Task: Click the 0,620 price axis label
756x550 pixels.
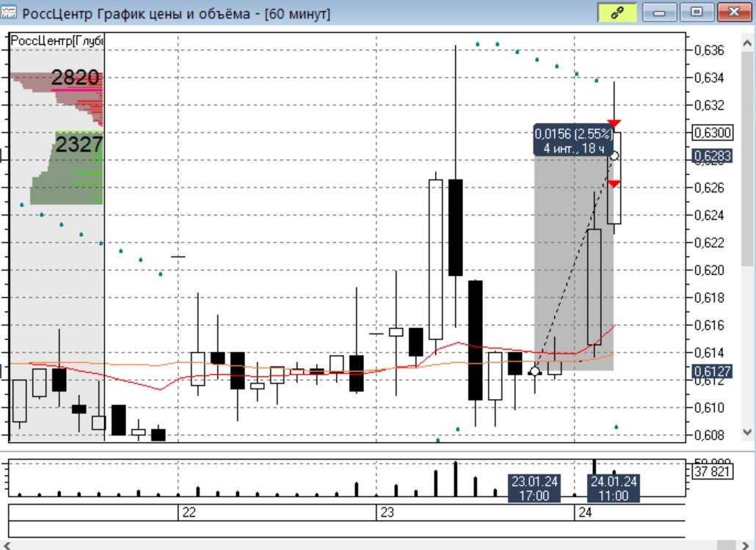Action: 709,270
